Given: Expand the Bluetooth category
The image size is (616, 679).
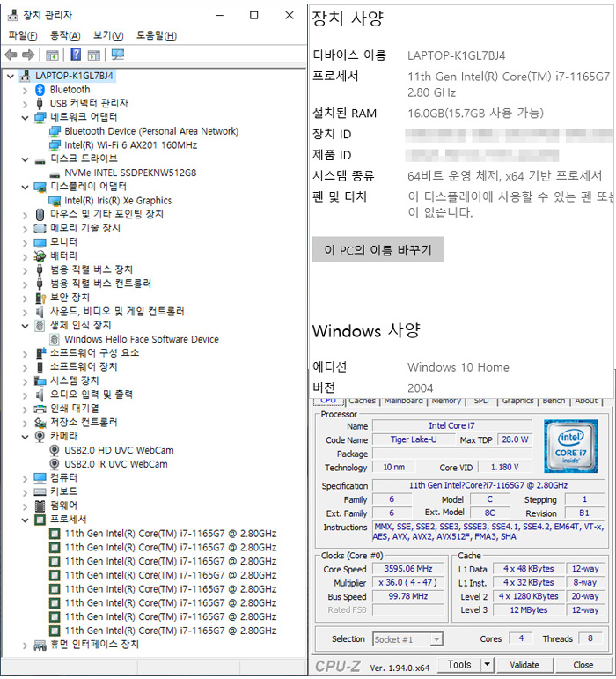Looking at the screenshot, I should 25,90.
